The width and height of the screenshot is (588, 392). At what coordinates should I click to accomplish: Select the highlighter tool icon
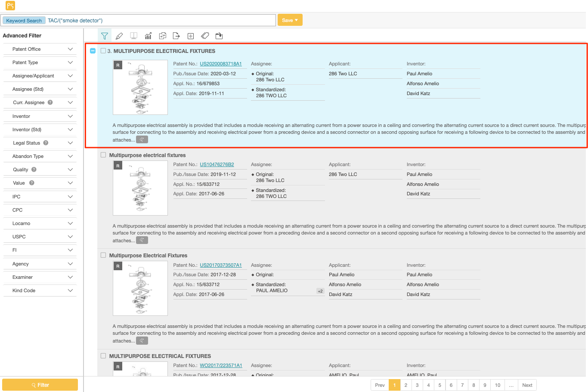coord(119,36)
